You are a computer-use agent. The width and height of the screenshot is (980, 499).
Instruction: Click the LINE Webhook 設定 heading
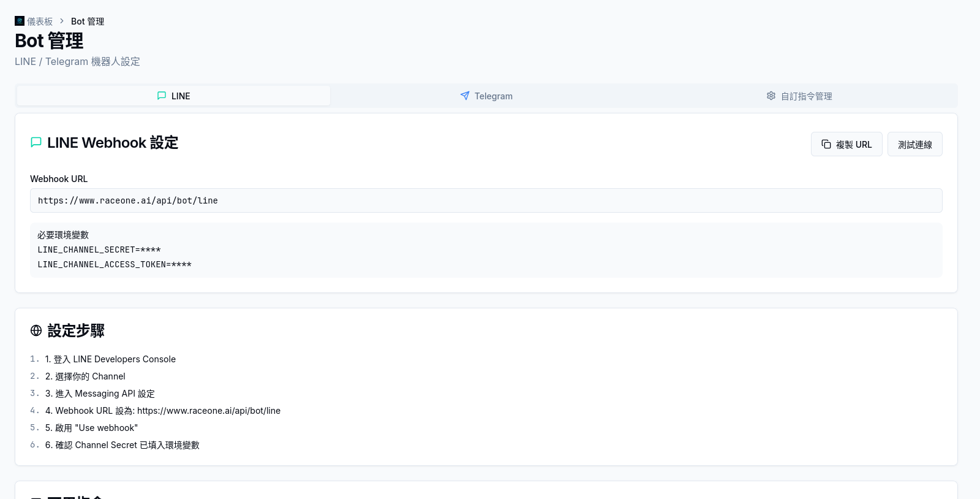[x=113, y=143]
